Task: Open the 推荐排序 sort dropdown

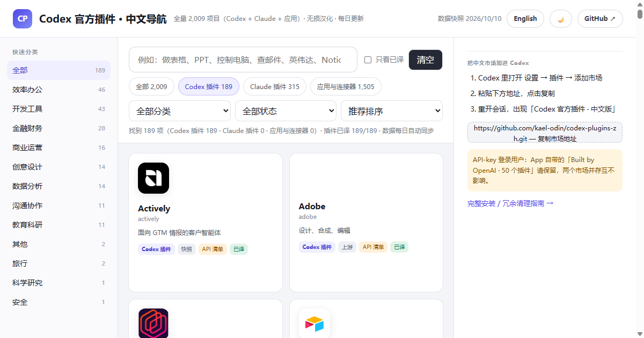Action: click(x=392, y=111)
